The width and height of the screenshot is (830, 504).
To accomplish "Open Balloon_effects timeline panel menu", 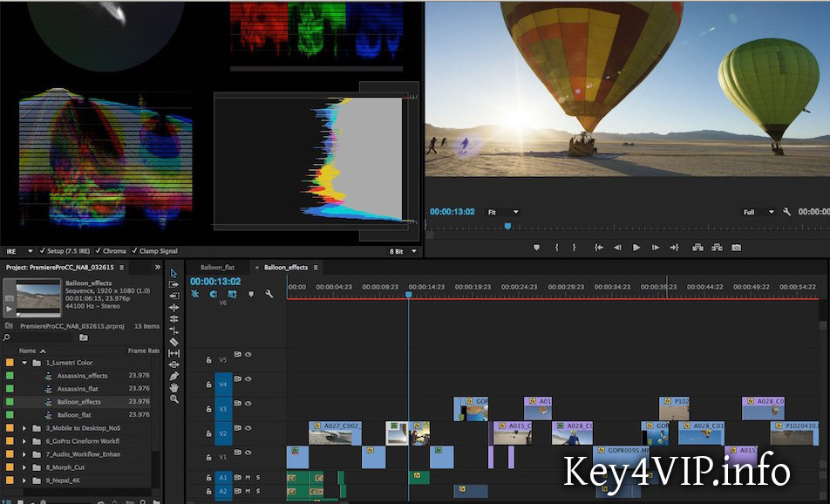I will tap(316, 268).
